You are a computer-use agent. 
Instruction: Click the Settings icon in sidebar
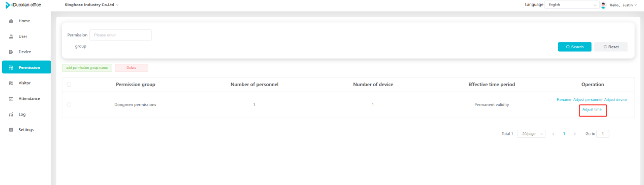click(11, 130)
